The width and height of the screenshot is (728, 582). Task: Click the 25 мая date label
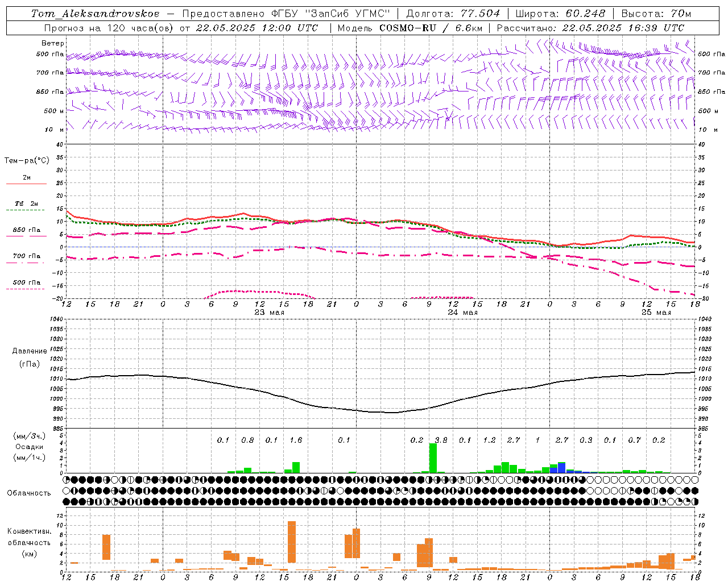[x=656, y=313]
